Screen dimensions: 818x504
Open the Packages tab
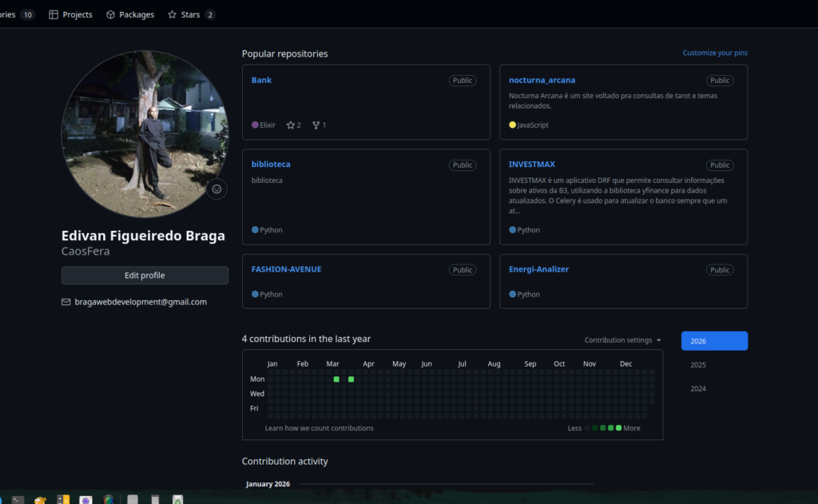point(130,14)
